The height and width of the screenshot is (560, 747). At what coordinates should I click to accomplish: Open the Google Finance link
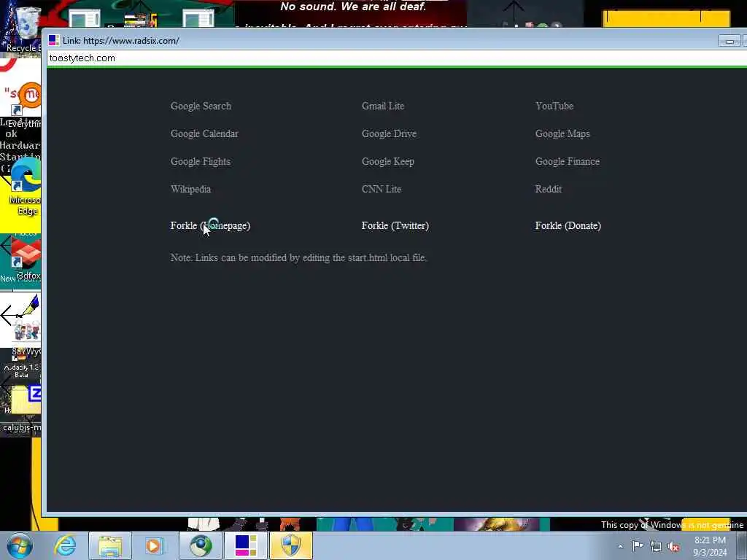click(567, 161)
